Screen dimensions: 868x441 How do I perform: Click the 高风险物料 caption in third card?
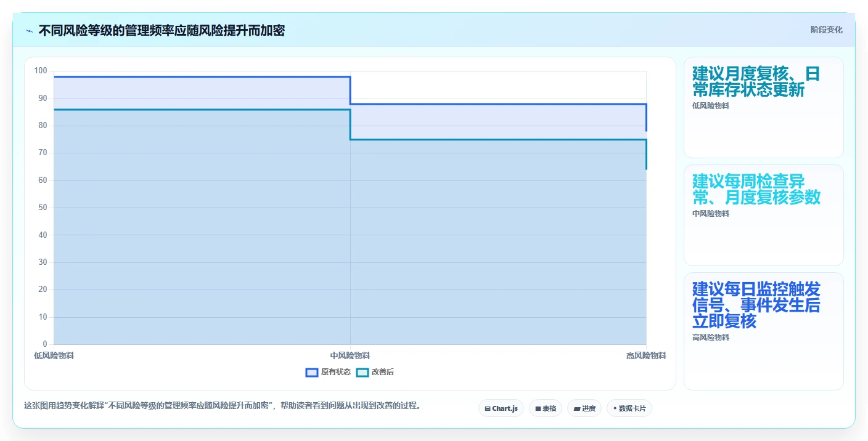click(711, 338)
